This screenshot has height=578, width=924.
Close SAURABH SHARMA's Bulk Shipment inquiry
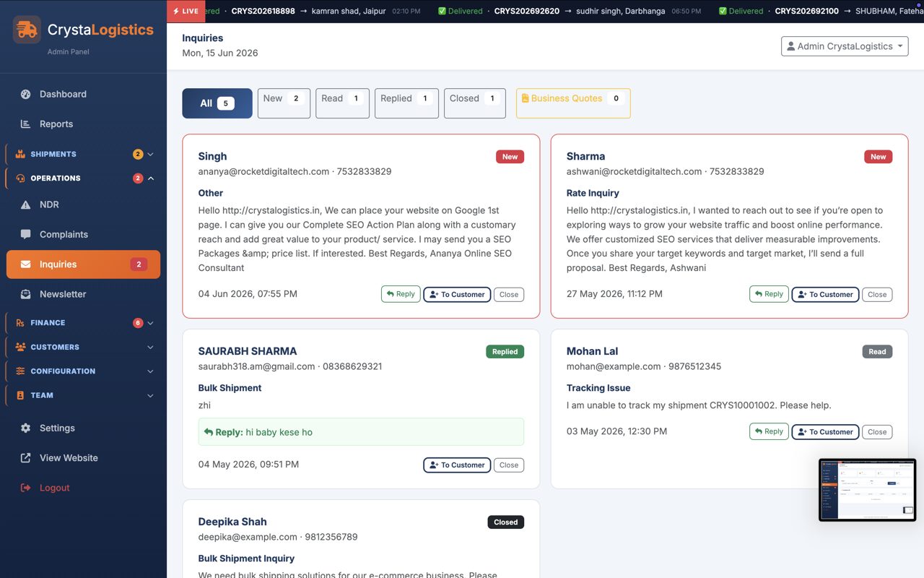click(509, 465)
